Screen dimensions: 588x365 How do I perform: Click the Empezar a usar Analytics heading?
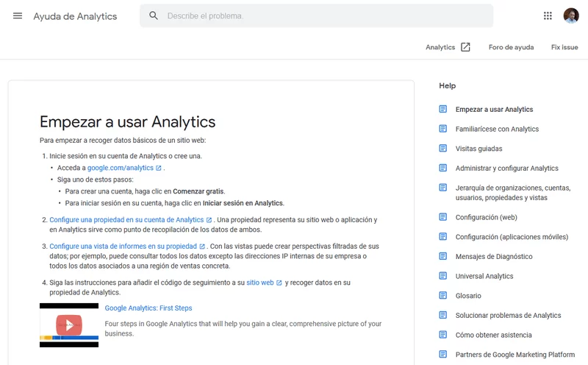(x=127, y=121)
